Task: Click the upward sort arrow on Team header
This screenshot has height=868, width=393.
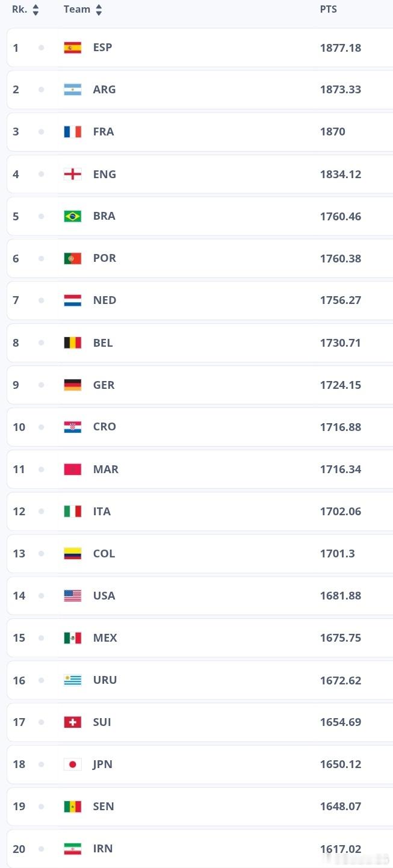Action: [x=98, y=6]
